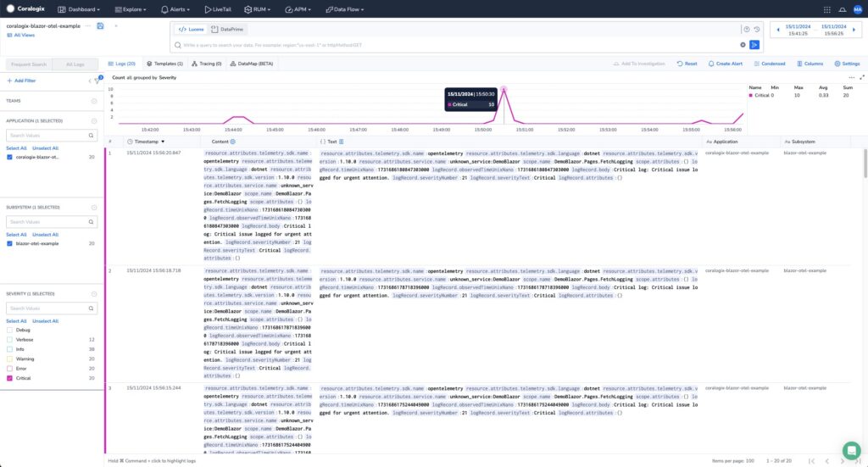Save the current view
The width and height of the screenshot is (868, 467).
point(100,26)
